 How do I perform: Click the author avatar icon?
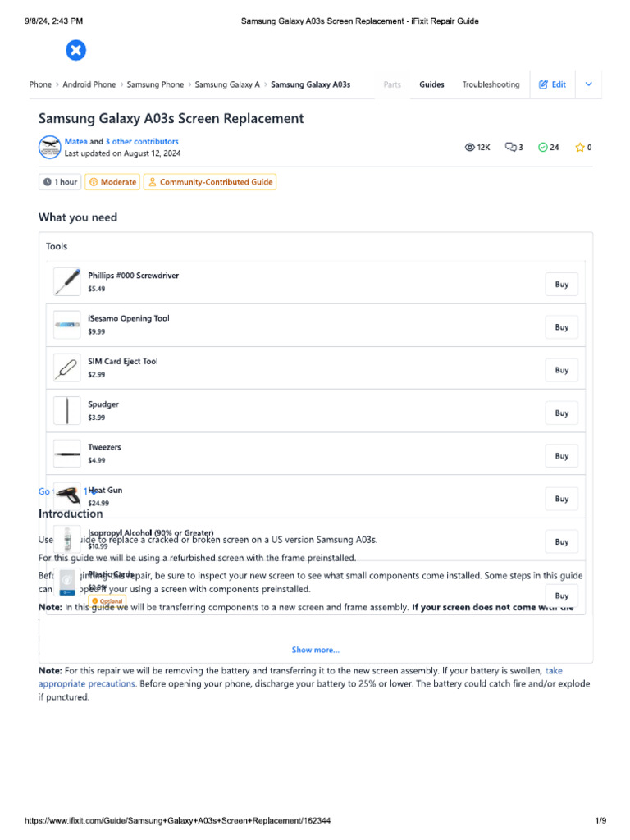click(50, 148)
